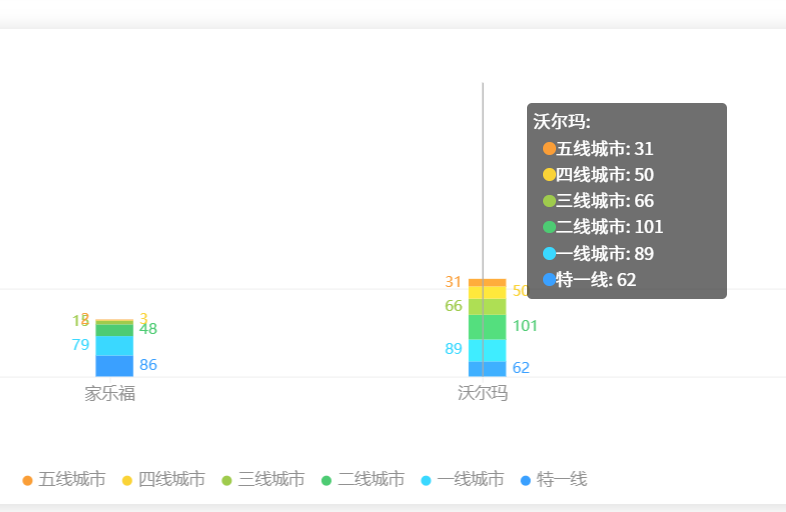Screen dimensions: 786x512
Task: Toggle the 三线城市 legend item
Action: pyautogui.click(x=263, y=479)
